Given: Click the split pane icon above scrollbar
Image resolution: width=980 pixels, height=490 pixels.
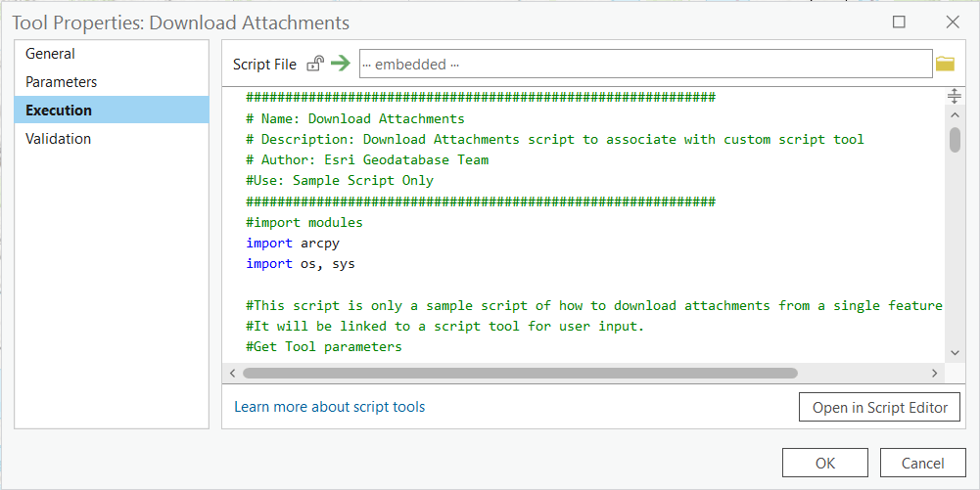Looking at the screenshot, I should coord(954,96).
